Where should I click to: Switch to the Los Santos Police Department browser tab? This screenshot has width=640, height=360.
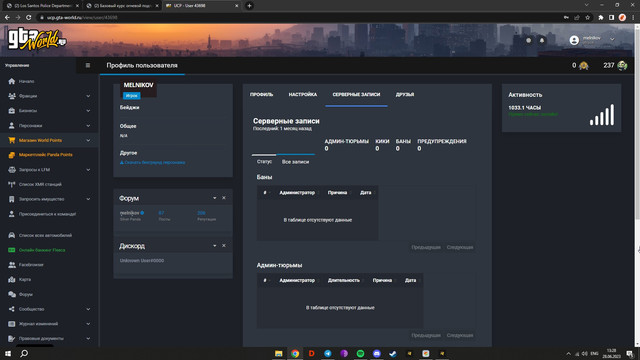pyautogui.click(x=43, y=6)
